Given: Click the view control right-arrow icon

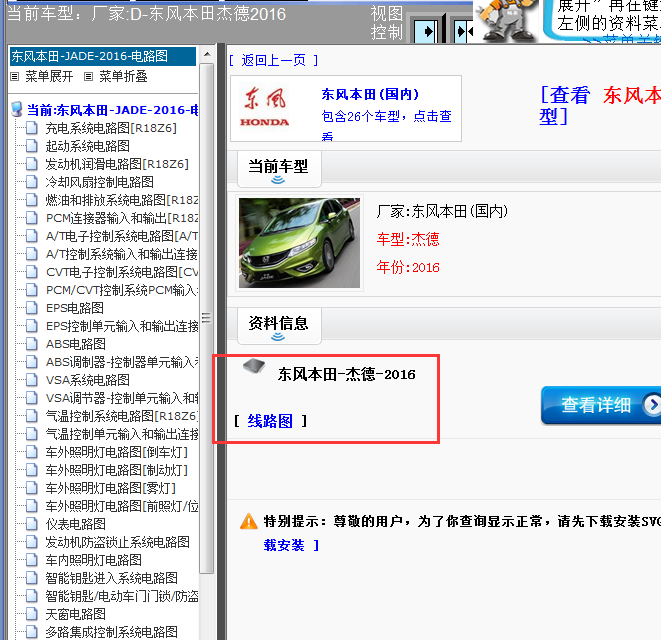Looking at the screenshot, I should [427, 32].
